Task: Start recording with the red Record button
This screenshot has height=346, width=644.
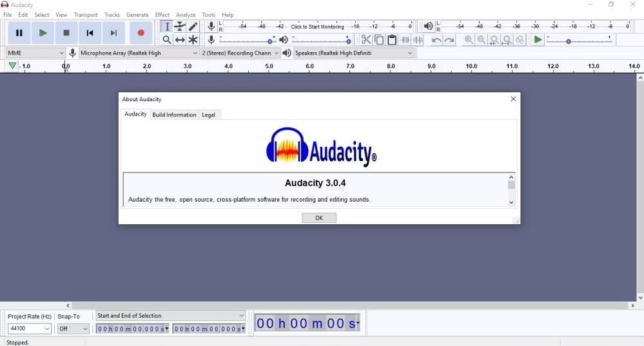Action: coord(141,33)
